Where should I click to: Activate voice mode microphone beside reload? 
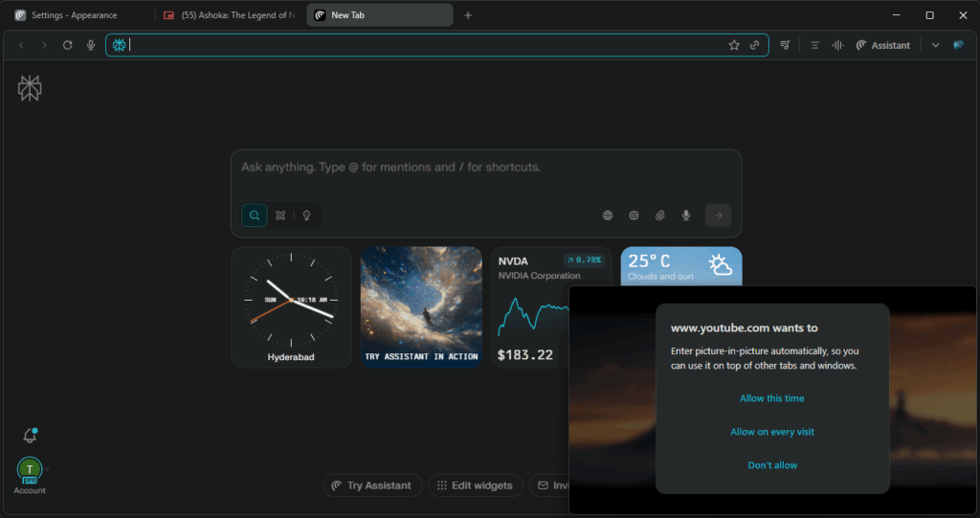point(91,45)
